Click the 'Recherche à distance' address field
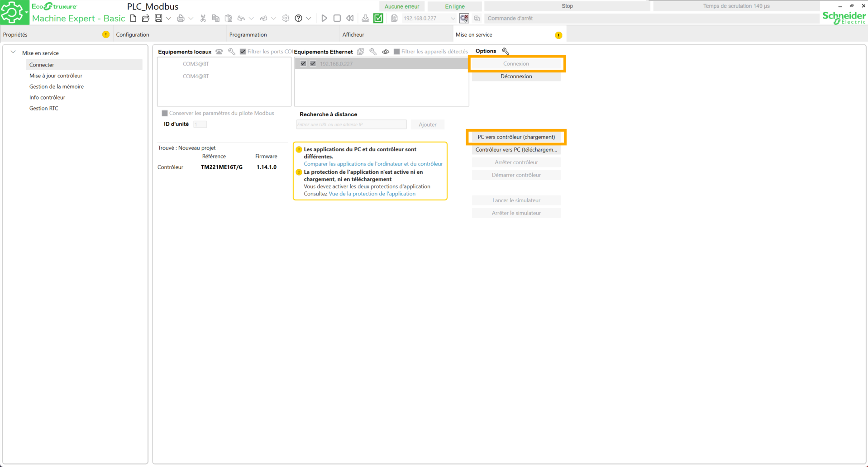 point(351,124)
